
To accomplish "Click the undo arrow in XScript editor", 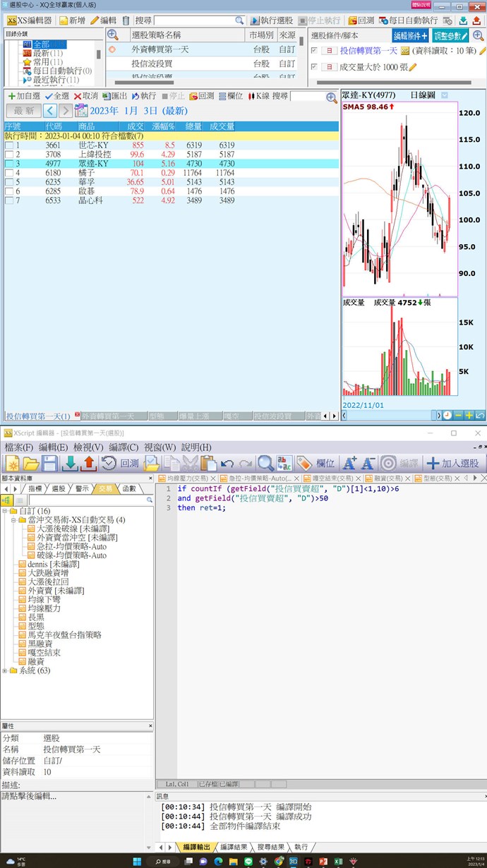I will coord(227,463).
